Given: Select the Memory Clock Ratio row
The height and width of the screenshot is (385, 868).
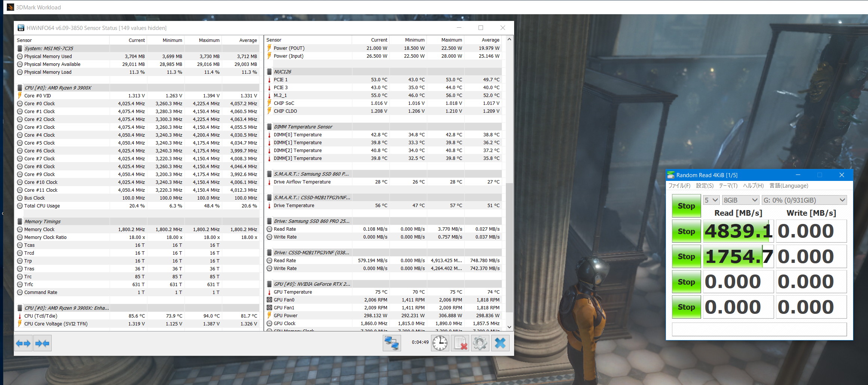Looking at the screenshot, I should pos(138,237).
